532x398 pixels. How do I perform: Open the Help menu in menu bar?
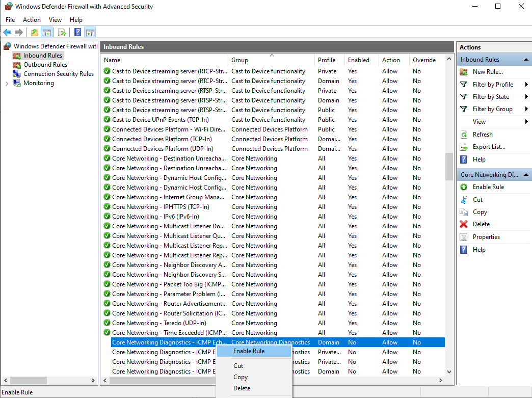[x=76, y=20]
